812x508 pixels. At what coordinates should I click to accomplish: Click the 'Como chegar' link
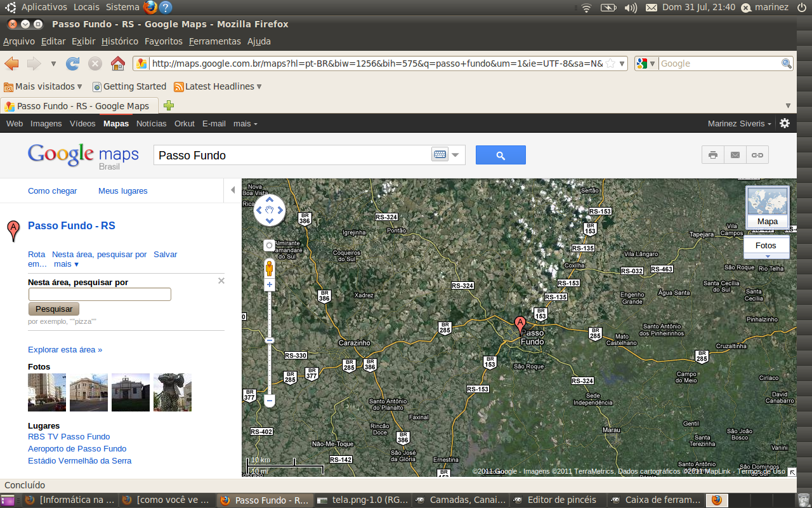click(53, 190)
